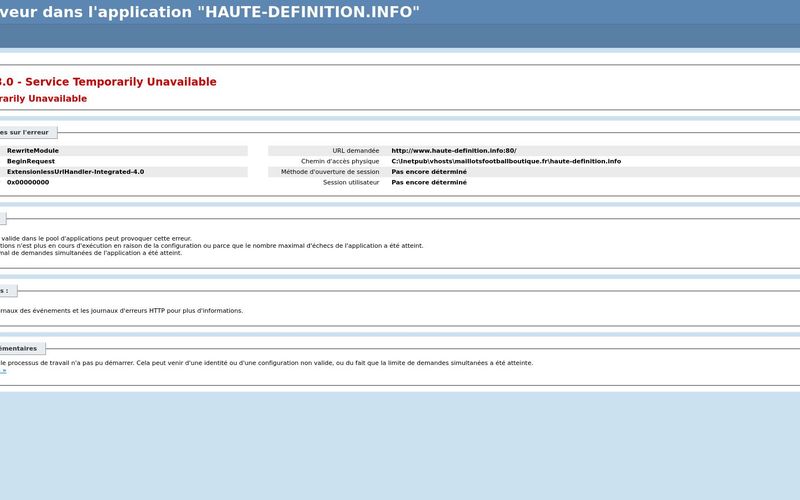Screen dimensions: 800x500
Task: Click the "émentaires" section legend
Action: (22, 348)
